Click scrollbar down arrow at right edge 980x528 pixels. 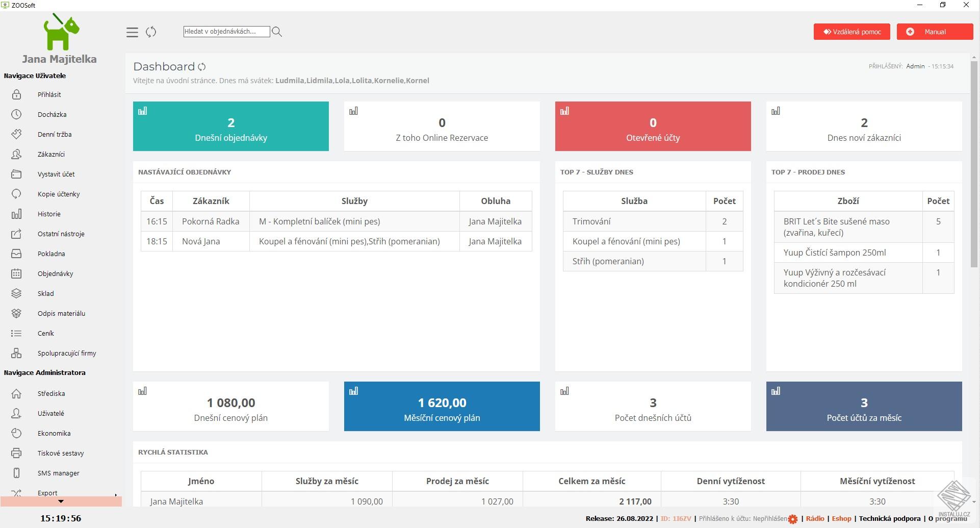coord(974,502)
